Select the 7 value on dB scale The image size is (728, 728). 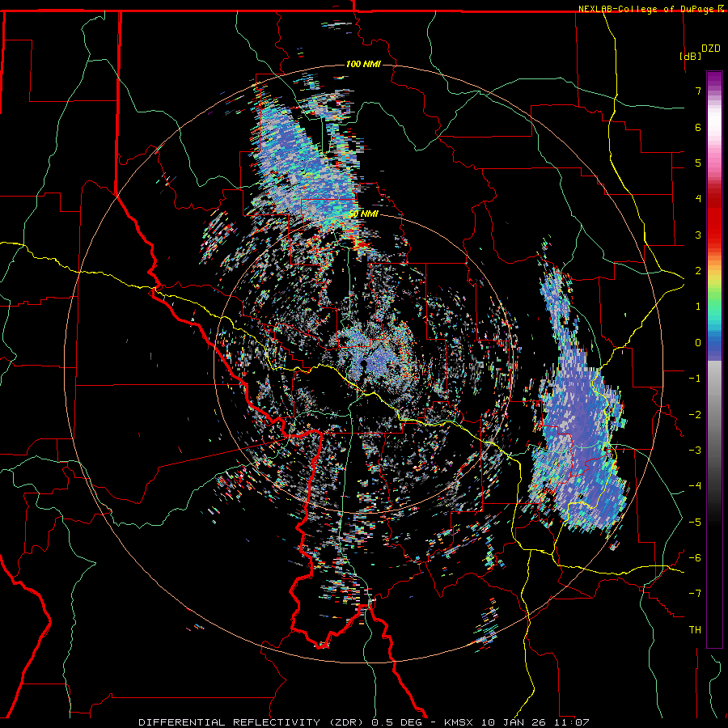(698, 91)
